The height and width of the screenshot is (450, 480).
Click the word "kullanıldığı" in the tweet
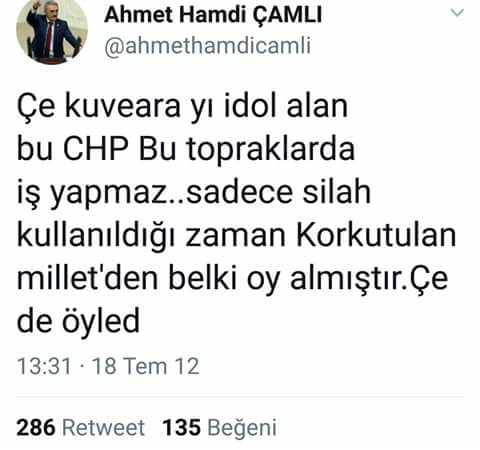pyautogui.click(x=96, y=236)
